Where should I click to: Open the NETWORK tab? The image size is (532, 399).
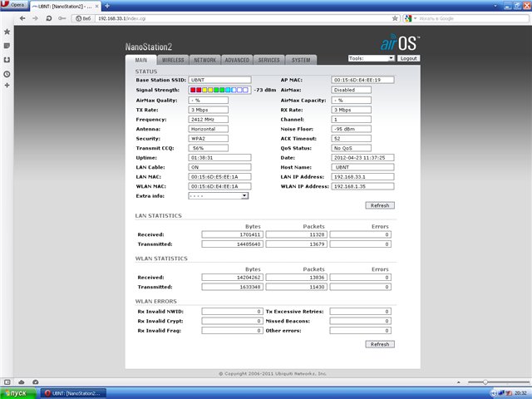point(205,60)
